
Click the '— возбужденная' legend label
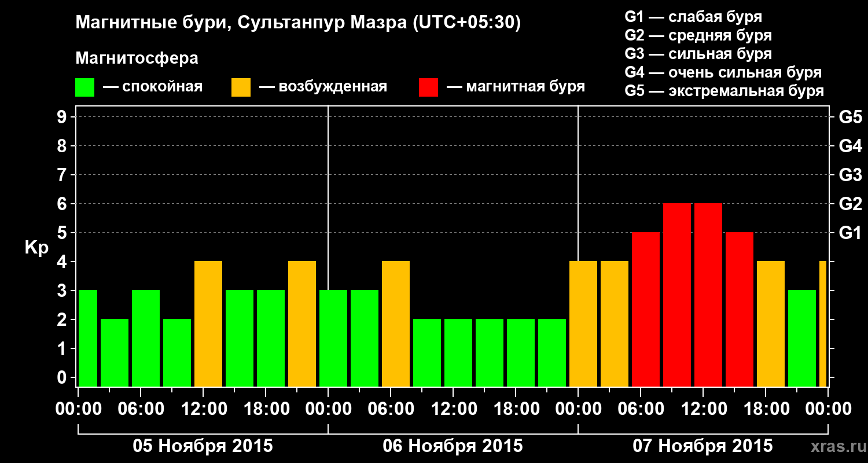click(x=323, y=87)
